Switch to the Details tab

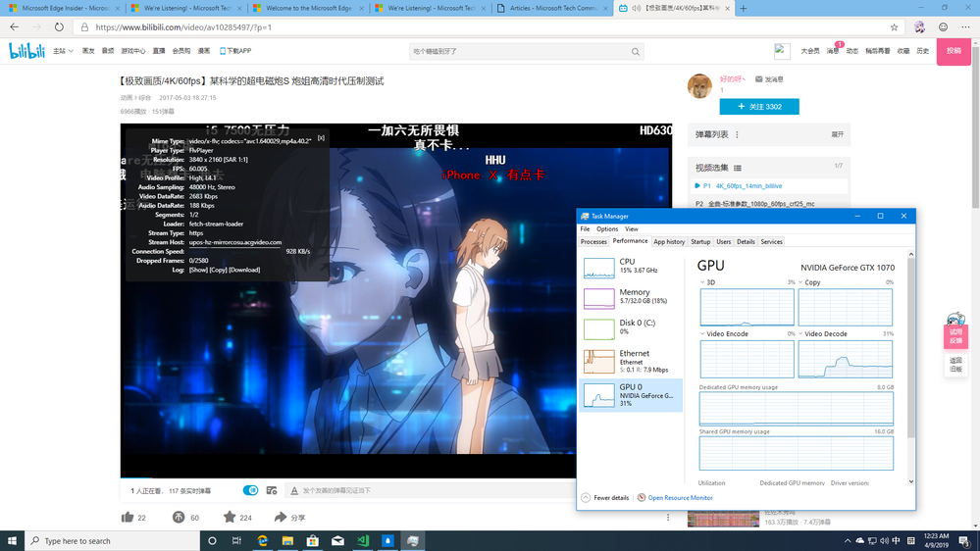746,242
